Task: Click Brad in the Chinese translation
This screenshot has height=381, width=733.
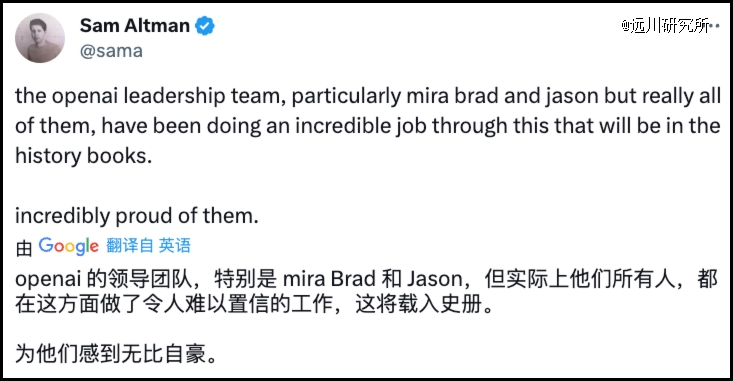Action: 353,279
